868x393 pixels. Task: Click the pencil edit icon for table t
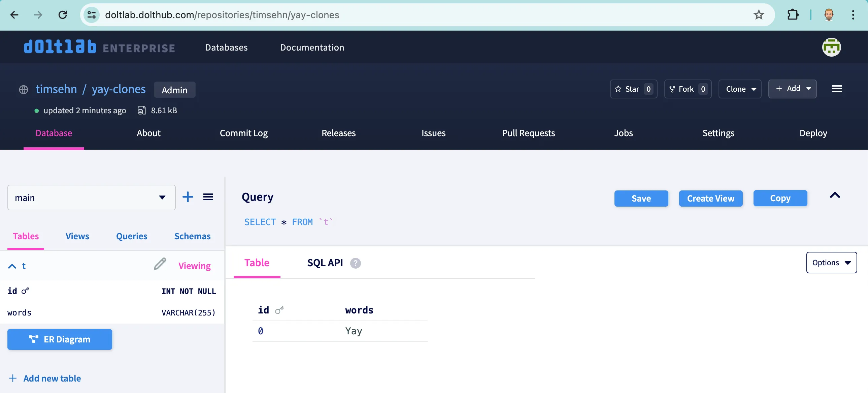[x=159, y=265]
